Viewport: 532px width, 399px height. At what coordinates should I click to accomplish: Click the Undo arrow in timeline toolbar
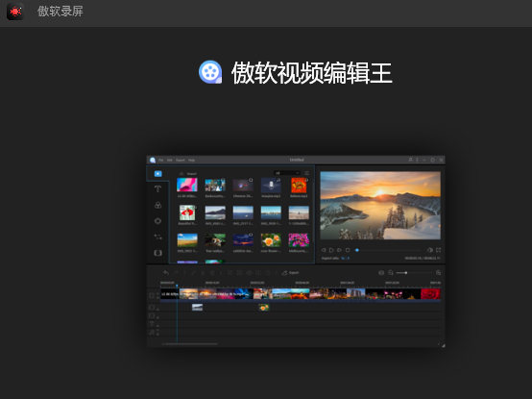pyautogui.click(x=166, y=272)
